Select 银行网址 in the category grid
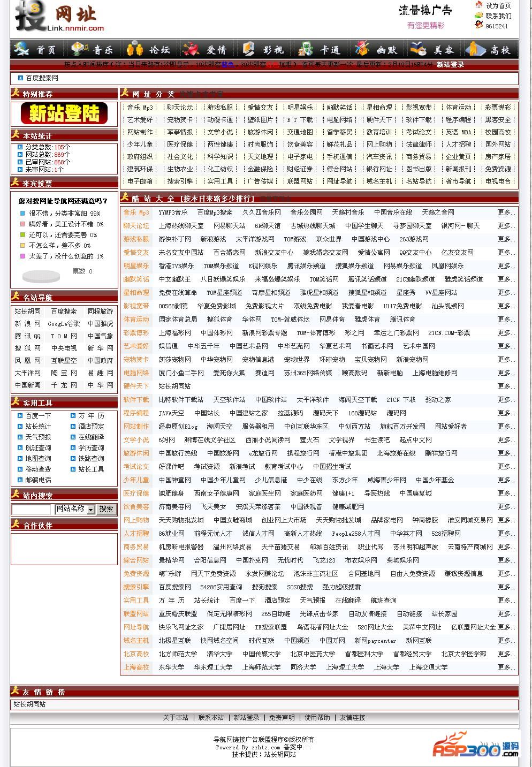This screenshot has width=532, height=767. coord(379,169)
